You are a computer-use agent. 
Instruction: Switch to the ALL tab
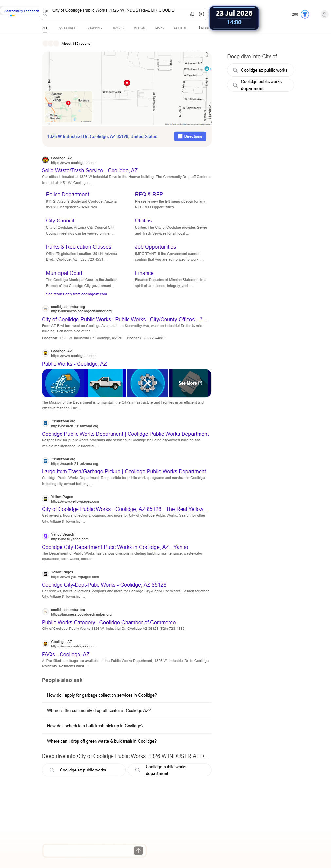coord(45,28)
